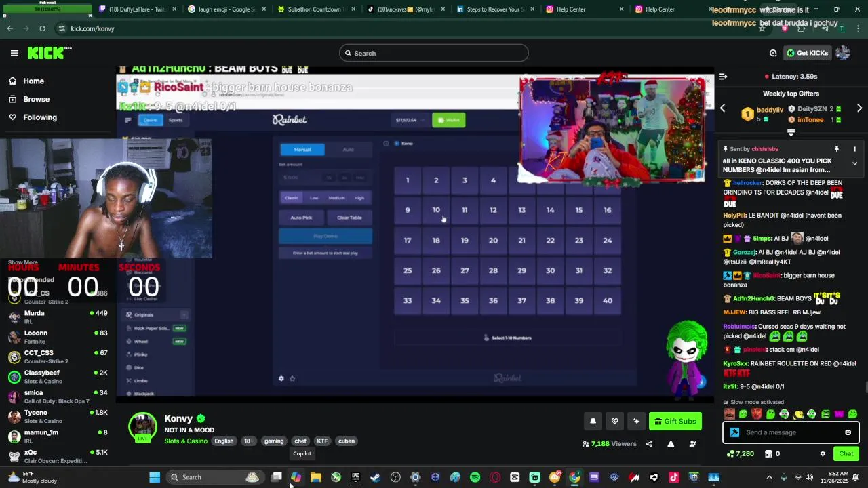Open xQc channel in recommended list
Viewport: 868px width, 488px height.
[x=58, y=456]
